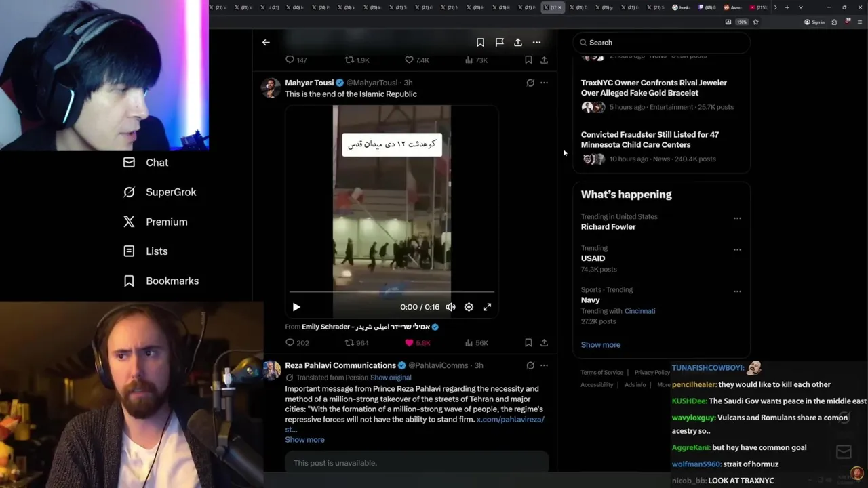This screenshot has height=488, width=868.
Task: Open Convicted Fraudster Minnesota Child Care story
Action: click(650, 140)
